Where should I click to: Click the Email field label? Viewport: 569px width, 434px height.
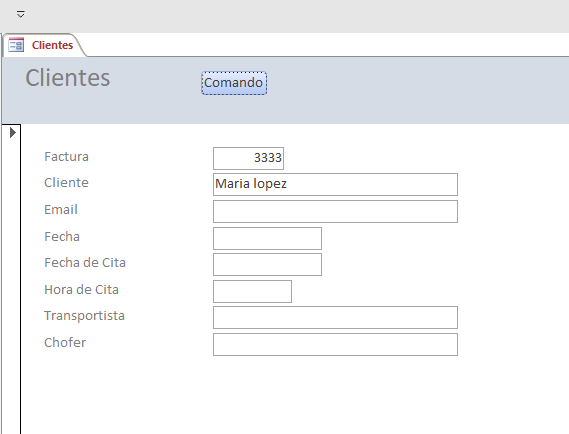tap(61, 209)
